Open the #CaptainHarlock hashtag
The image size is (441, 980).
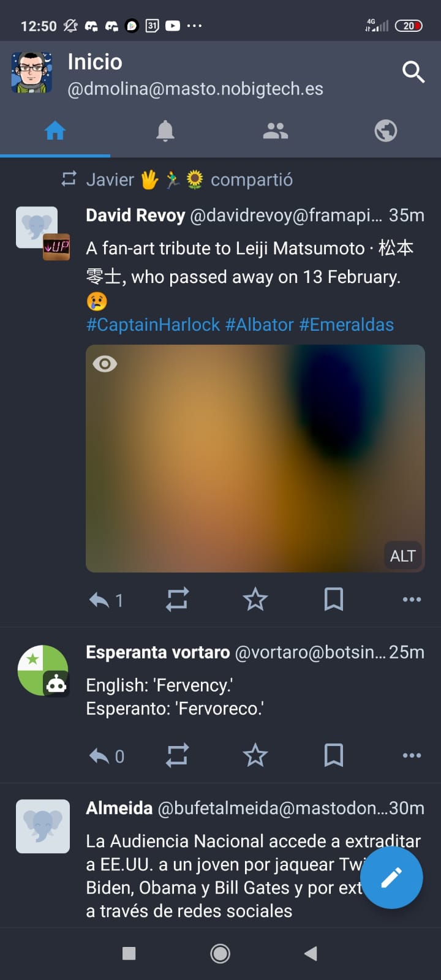click(x=153, y=325)
